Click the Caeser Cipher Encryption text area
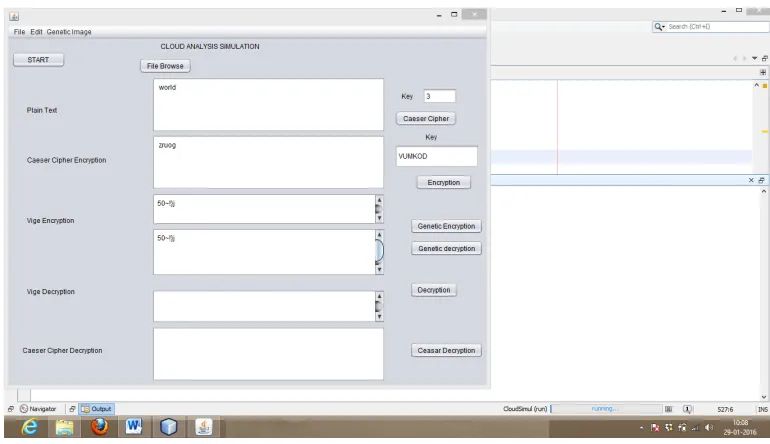This screenshot has height=444, width=770. pos(268,163)
